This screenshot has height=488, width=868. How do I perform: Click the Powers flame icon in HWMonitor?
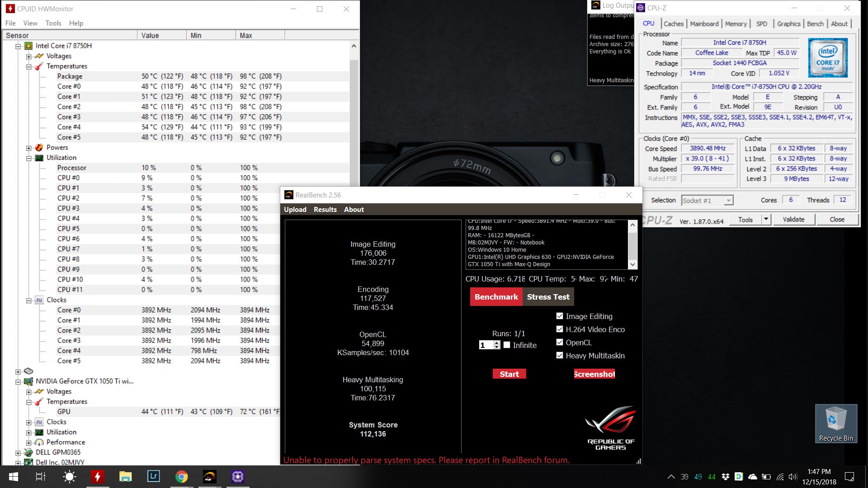(x=39, y=147)
